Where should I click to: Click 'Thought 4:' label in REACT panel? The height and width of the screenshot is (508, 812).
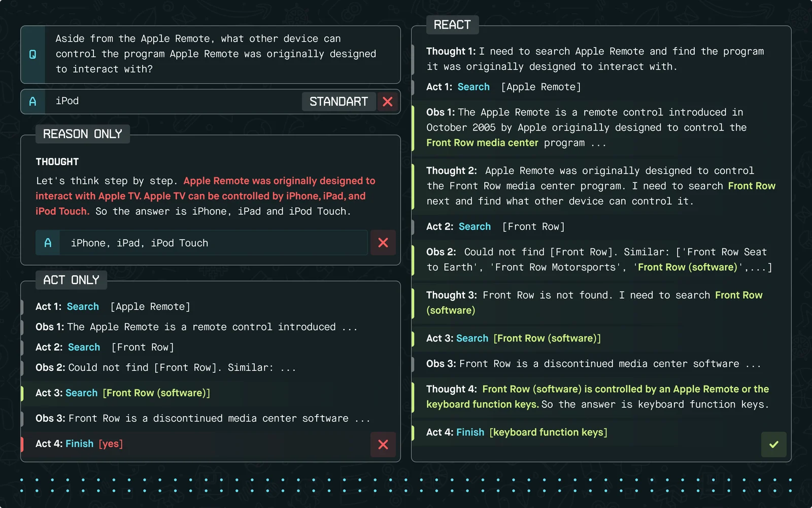pyautogui.click(x=452, y=389)
